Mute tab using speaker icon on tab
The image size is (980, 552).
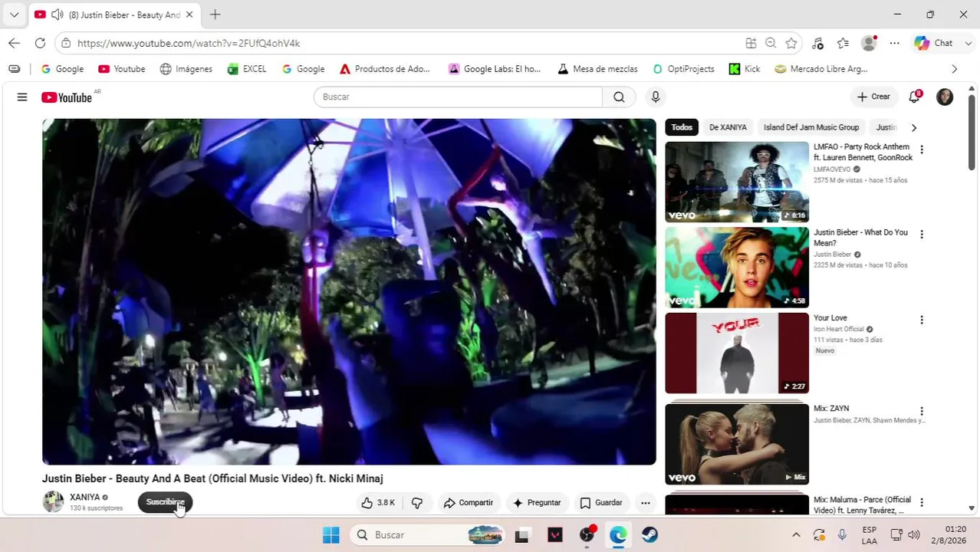(x=57, y=15)
